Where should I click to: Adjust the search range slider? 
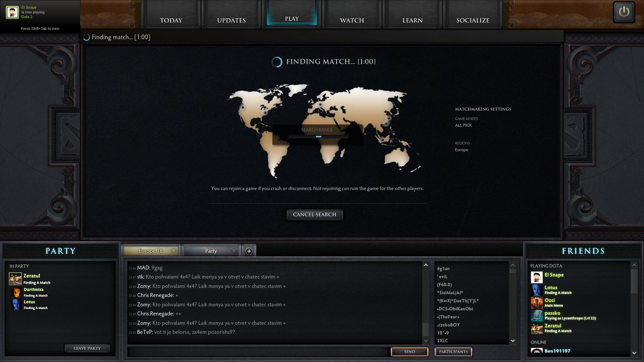click(x=319, y=136)
